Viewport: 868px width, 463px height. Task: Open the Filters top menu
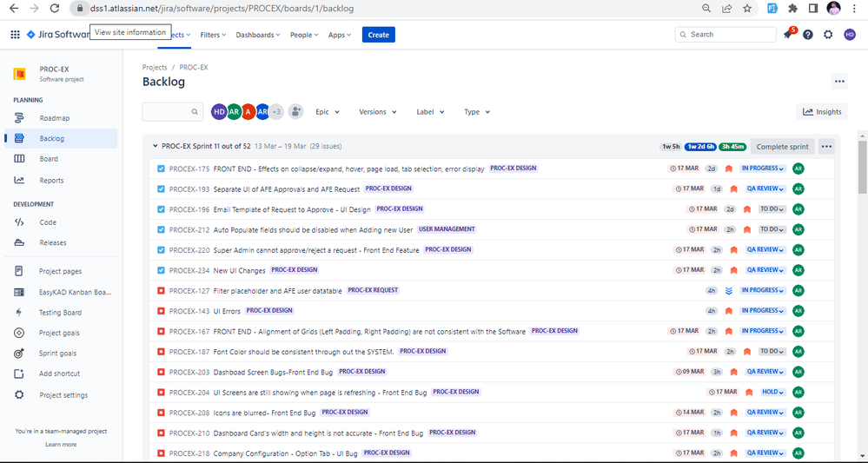coord(213,35)
